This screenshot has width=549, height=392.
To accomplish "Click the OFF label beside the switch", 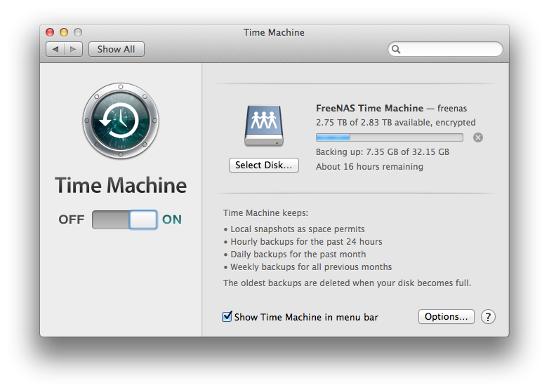I will click(72, 219).
